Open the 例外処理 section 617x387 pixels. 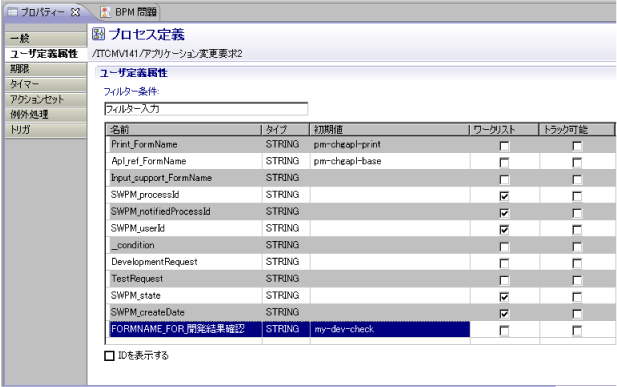pyautogui.click(x=46, y=114)
